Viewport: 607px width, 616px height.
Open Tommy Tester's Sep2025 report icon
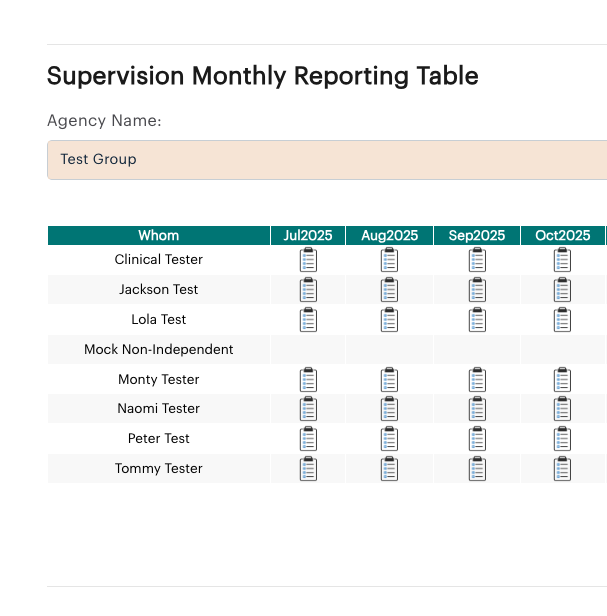pyautogui.click(x=477, y=468)
